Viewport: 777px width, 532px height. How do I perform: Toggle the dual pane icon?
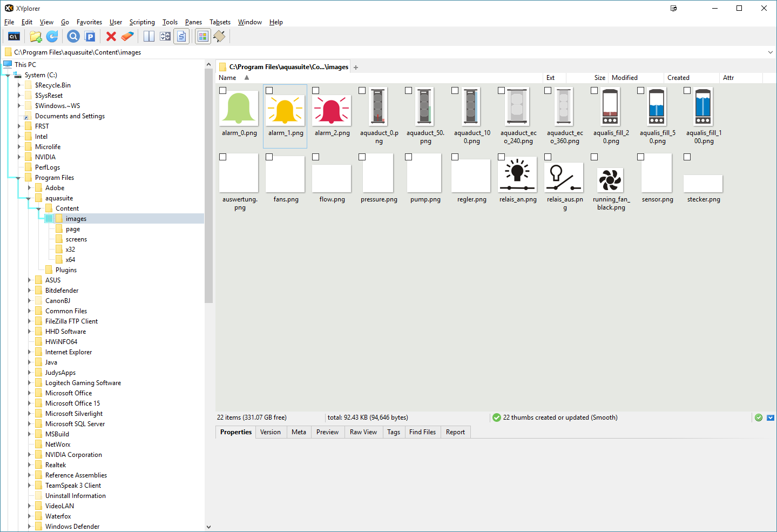click(149, 37)
